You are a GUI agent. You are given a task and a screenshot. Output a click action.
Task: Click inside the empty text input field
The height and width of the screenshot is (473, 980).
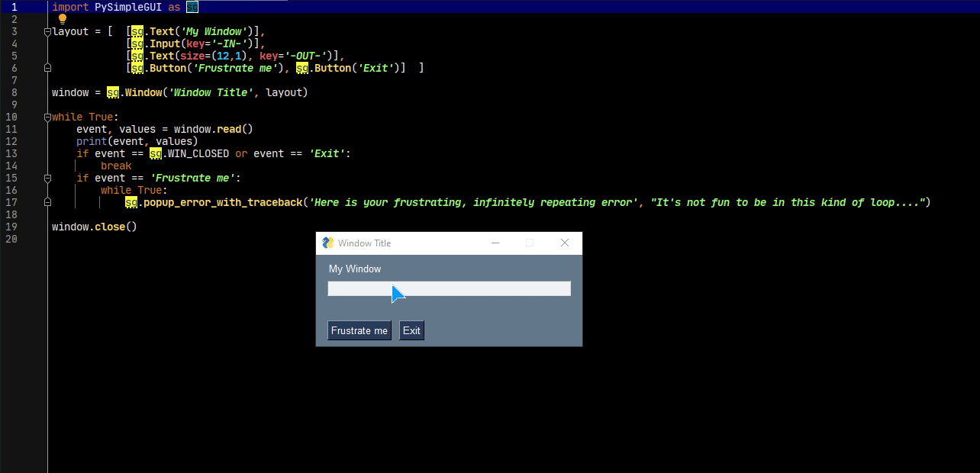pyautogui.click(x=449, y=288)
